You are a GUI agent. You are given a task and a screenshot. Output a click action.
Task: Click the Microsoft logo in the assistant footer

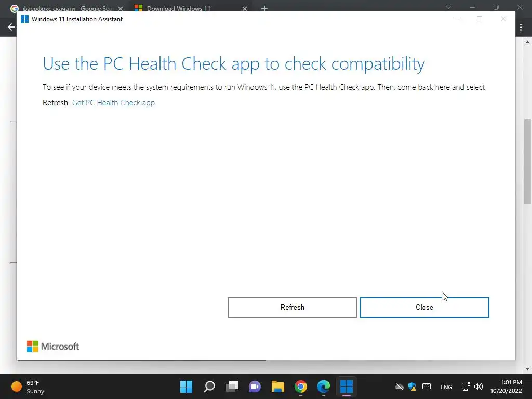click(x=53, y=347)
